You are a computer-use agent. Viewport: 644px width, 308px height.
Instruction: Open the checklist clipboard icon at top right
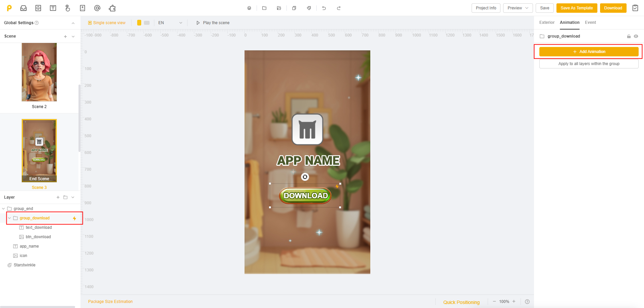click(x=635, y=8)
